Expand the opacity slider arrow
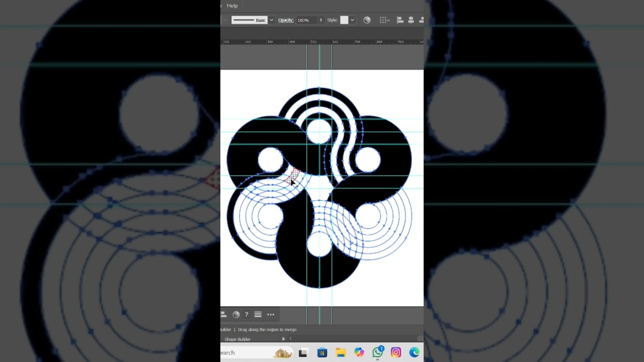Viewport: 644px width, 362px height. [321, 20]
